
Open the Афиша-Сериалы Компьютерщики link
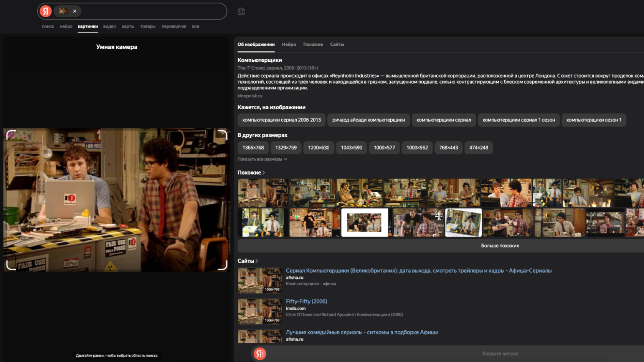click(419, 271)
